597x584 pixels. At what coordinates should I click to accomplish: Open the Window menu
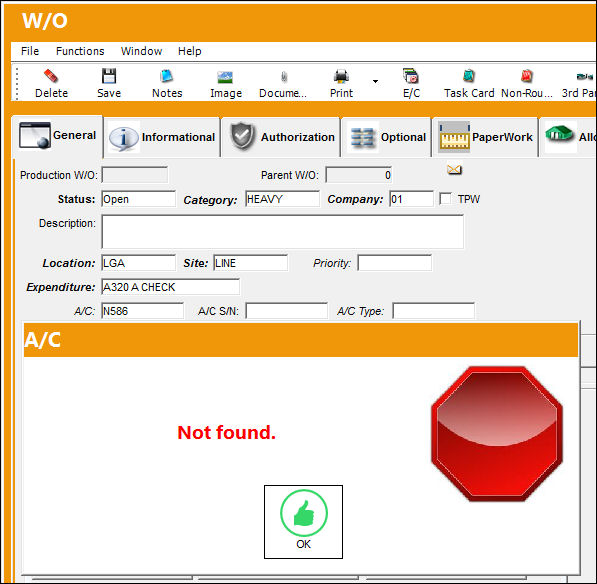(141, 51)
